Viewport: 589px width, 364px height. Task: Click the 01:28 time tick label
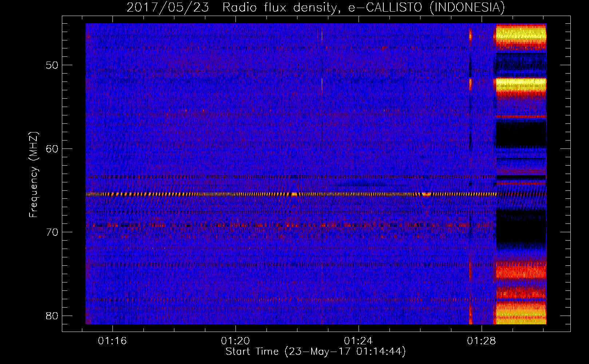481,341
